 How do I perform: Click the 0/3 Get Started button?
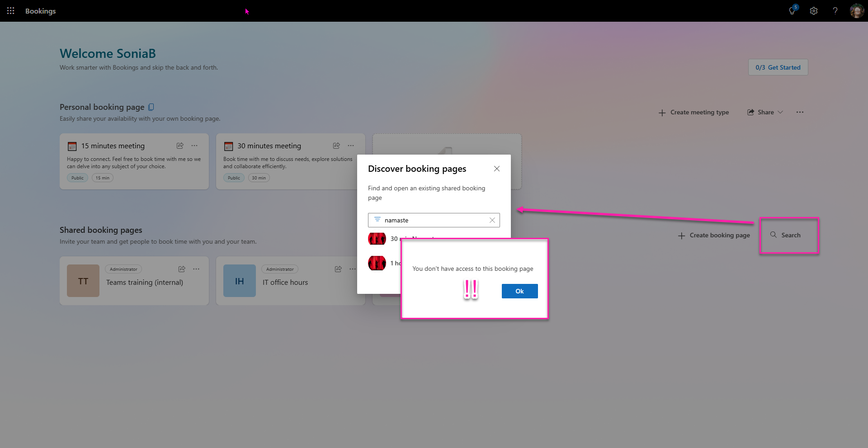[778, 67]
